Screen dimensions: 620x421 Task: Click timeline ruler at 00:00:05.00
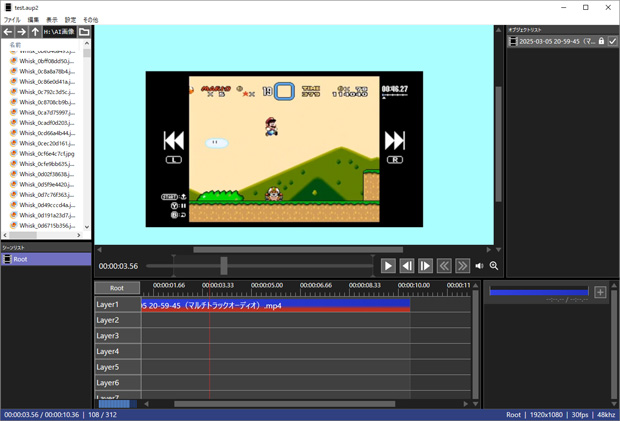(x=267, y=285)
